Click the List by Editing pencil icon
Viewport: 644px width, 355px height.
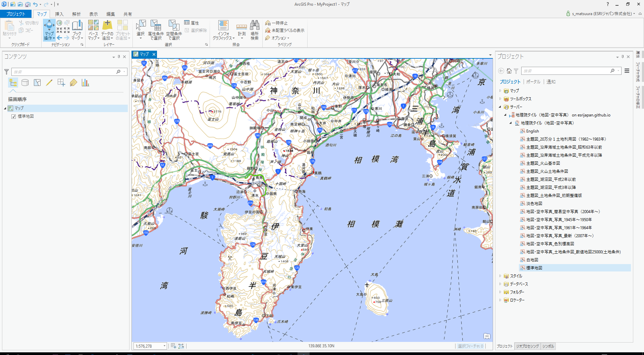[49, 83]
